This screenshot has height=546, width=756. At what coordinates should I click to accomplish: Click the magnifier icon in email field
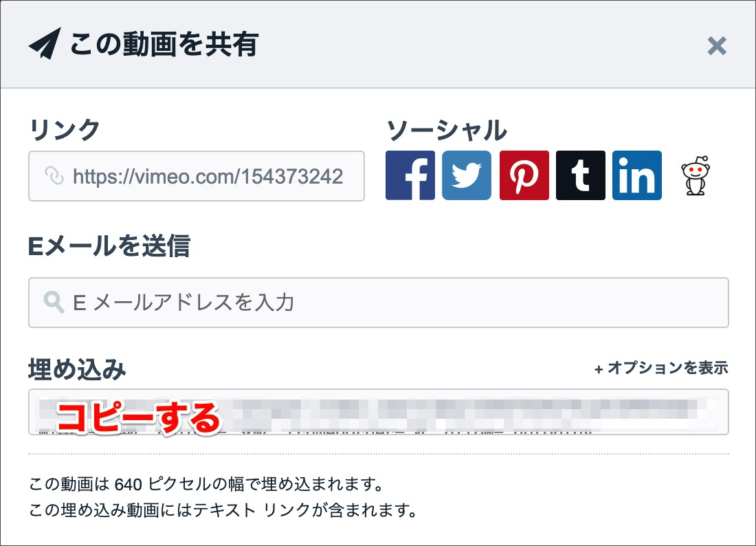coord(54,303)
